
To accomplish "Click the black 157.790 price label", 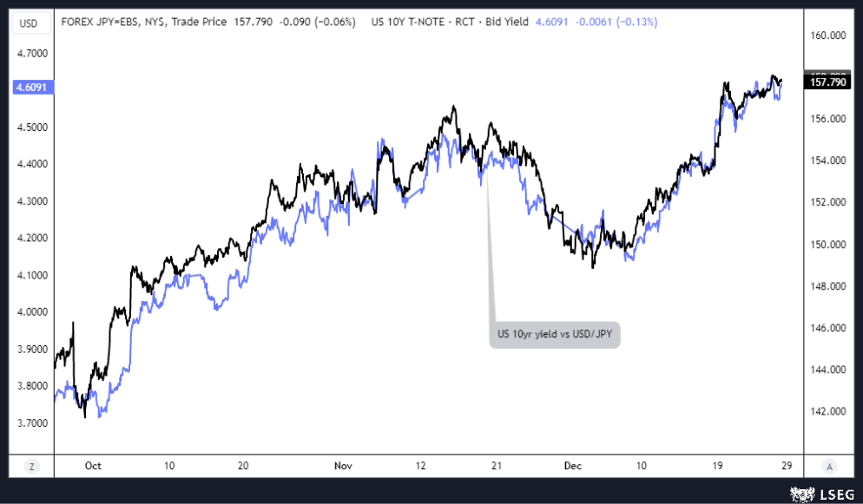I will (x=827, y=82).
